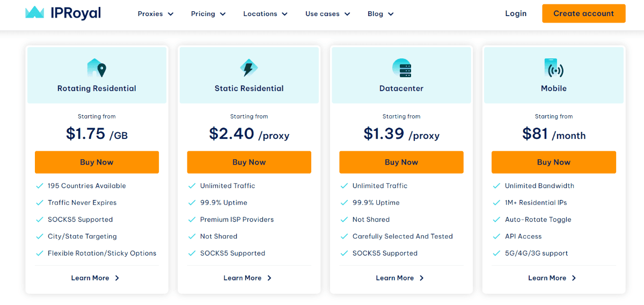Viewport: 644px width, 305px height.
Task: Open the Blog menu item
Action: 380,14
